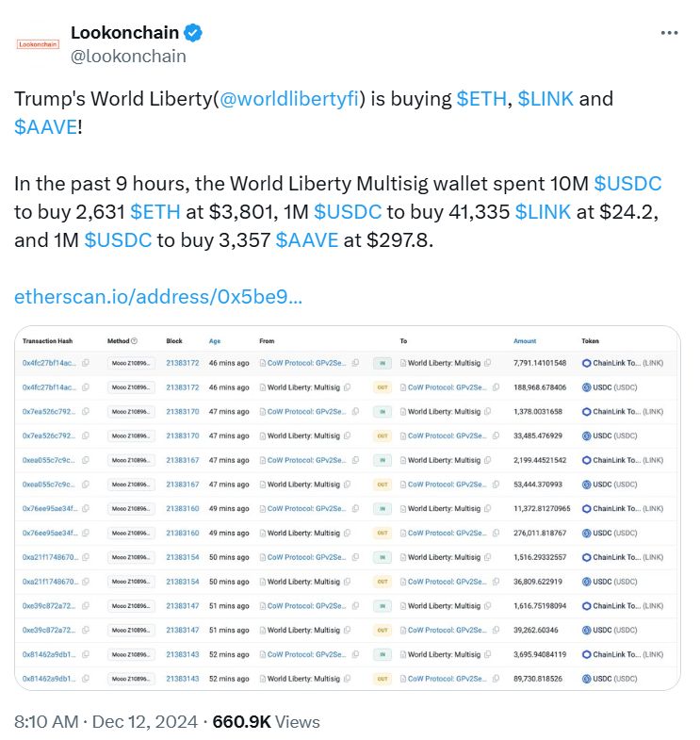Open transaction hash 0x7ea526c792 link
The height and width of the screenshot is (740, 700).
point(50,411)
